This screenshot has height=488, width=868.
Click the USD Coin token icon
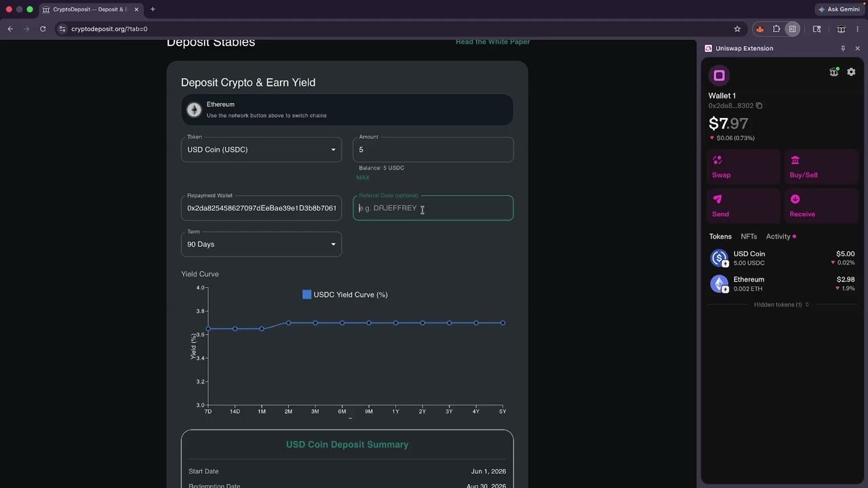click(x=719, y=258)
